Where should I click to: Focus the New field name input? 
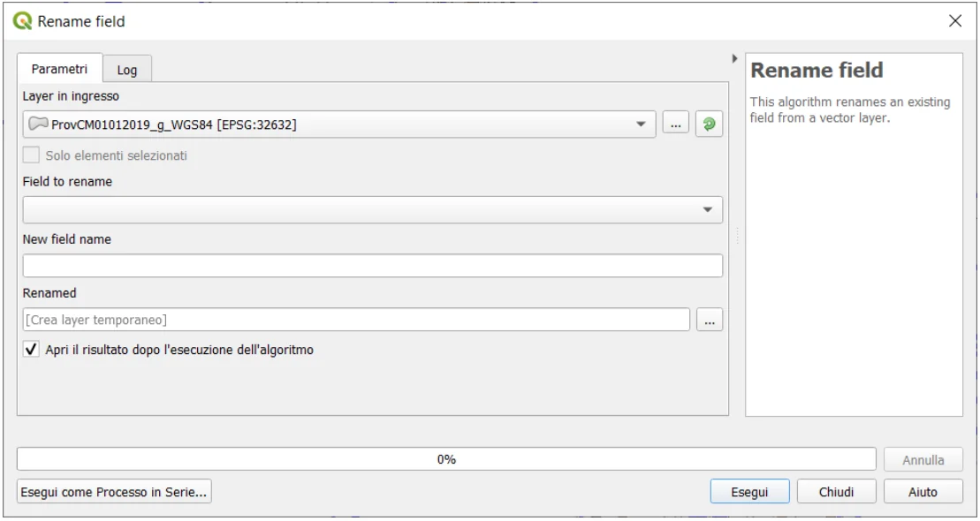(372, 266)
